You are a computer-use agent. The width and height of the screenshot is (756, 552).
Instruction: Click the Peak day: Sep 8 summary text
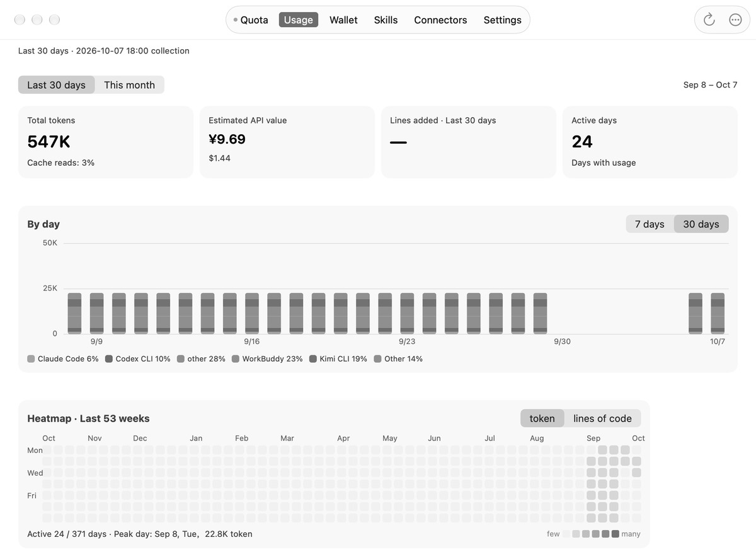(x=183, y=534)
